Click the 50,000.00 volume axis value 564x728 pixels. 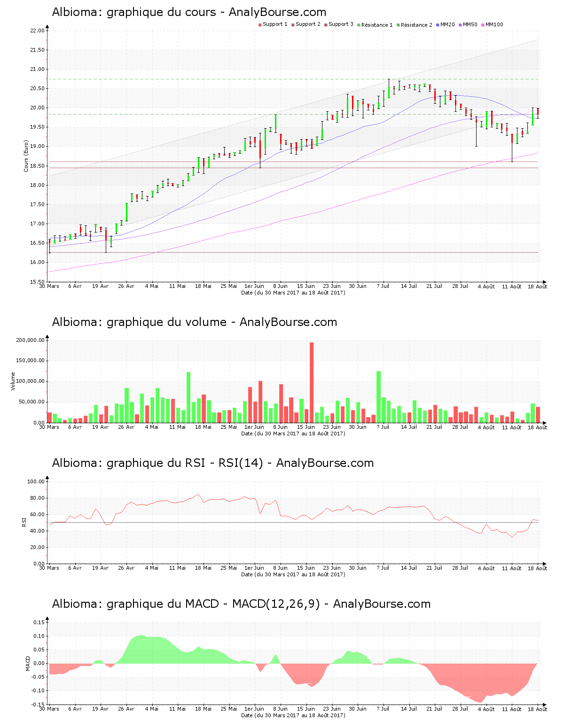click(x=32, y=403)
